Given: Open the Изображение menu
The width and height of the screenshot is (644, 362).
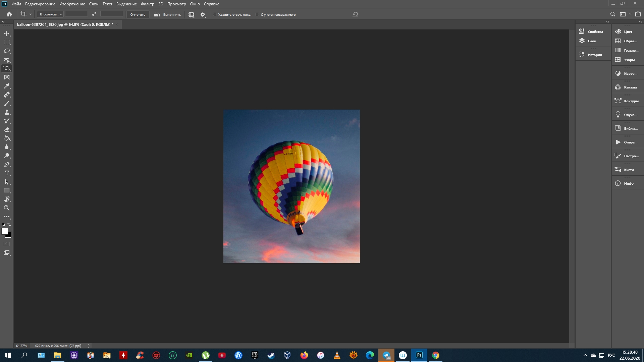Looking at the screenshot, I should (x=72, y=4).
